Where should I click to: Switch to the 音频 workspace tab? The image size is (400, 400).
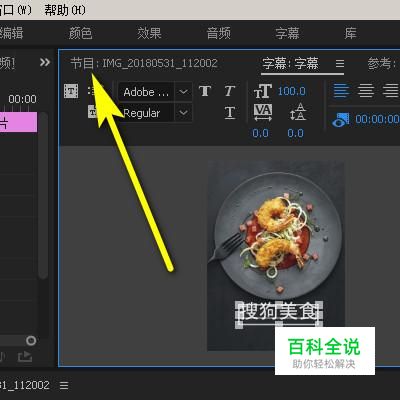click(x=218, y=33)
